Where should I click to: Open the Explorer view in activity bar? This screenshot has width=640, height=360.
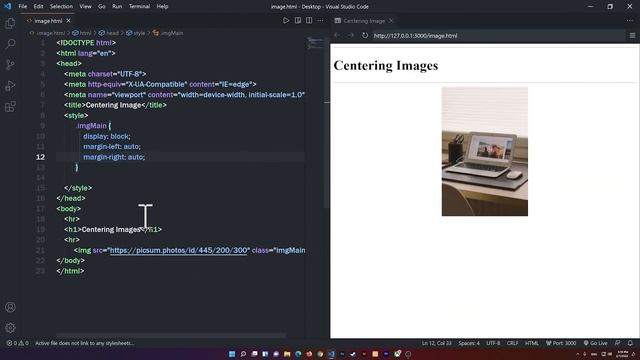point(10,23)
